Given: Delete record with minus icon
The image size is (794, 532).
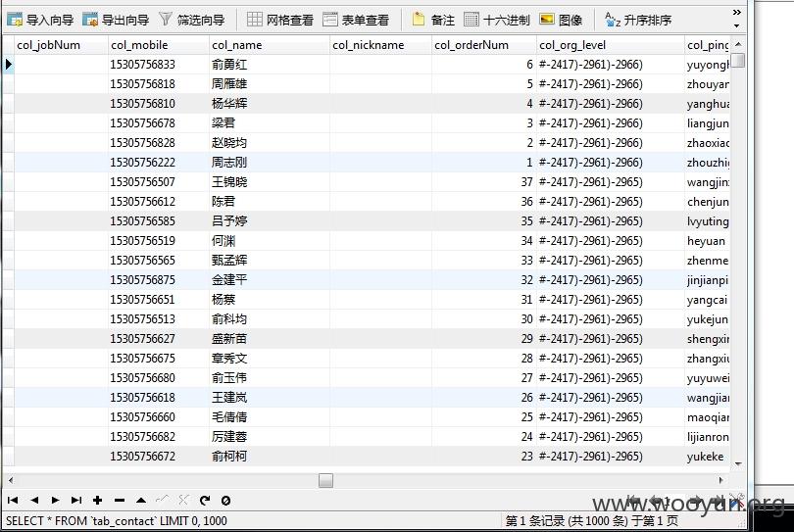Looking at the screenshot, I should 120,500.
